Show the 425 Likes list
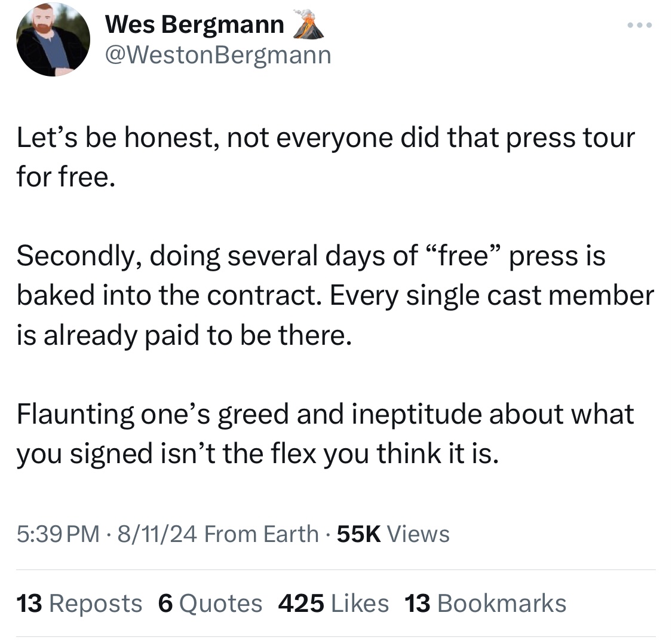This screenshot has width=672, height=640. coord(333,604)
